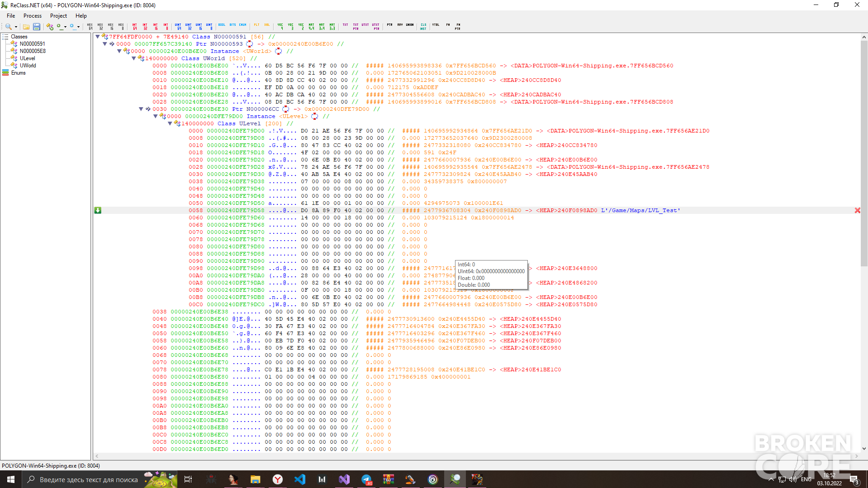Open the add-bytes dropdown arrow
868x488 pixels.
coord(65,27)
